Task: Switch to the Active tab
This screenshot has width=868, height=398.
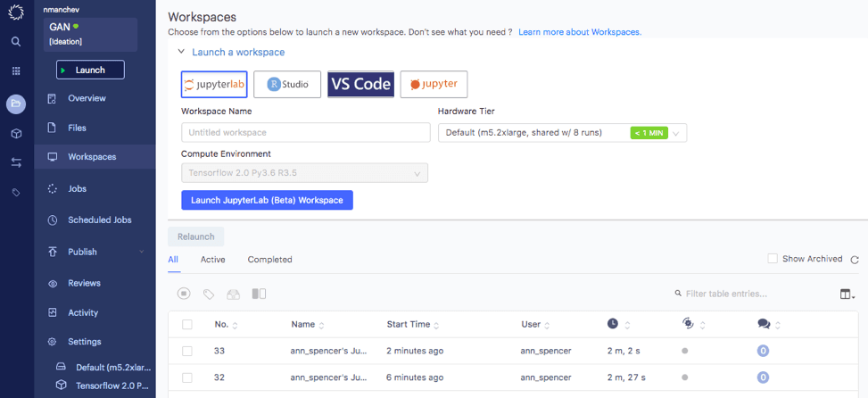Action: 212,260
